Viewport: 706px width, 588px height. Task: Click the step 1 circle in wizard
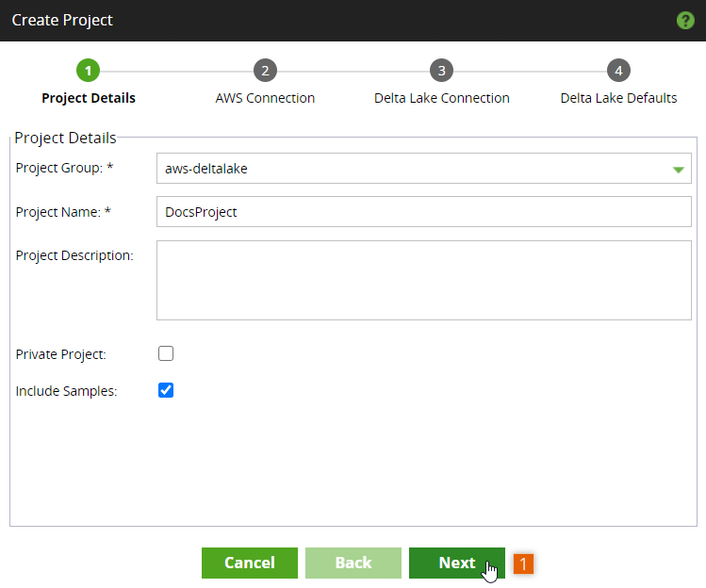click(88, 71)
